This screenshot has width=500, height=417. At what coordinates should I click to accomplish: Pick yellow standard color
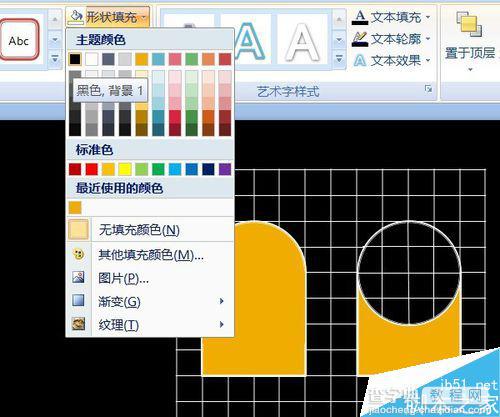125,169
